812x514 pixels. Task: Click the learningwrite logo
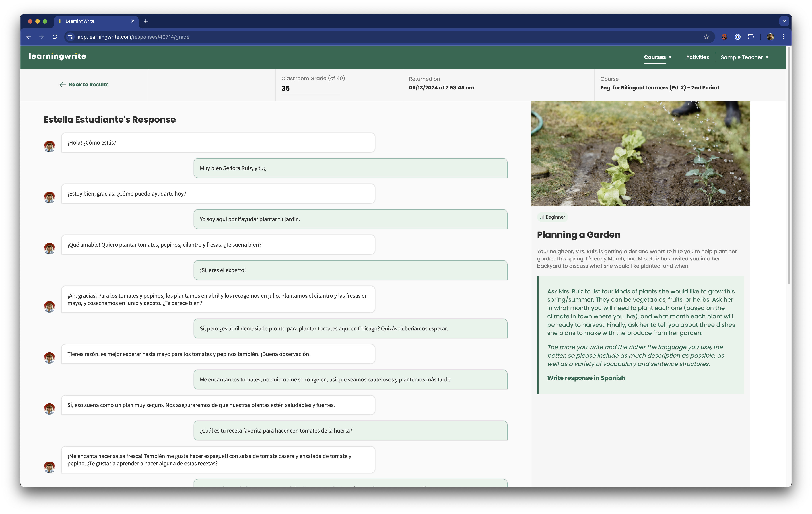click(58, 57)
